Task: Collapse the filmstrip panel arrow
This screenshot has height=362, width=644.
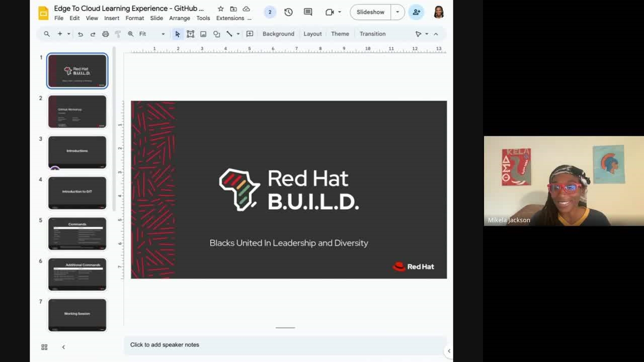Action: tap(63, 347)
